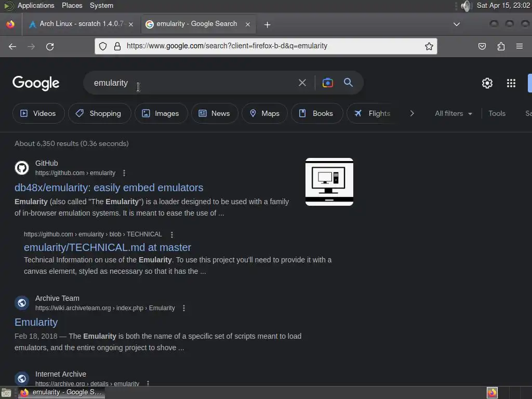
Task: Open the System menu
Action: point(101,5)
